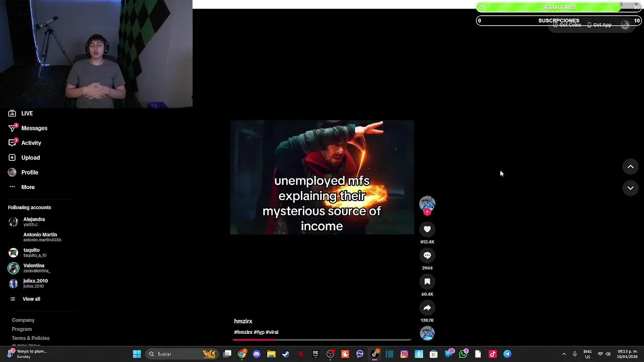Open Discord from taskbar
This screenshot has height=362, width=644.
pyautogui.click(x=257, y=354)
